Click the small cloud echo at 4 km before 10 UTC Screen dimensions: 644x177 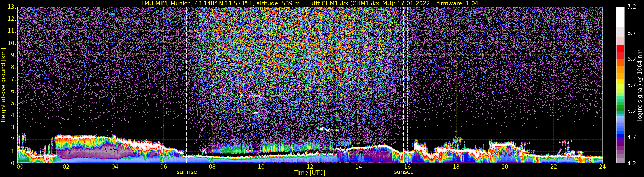(x=255, y=113)
